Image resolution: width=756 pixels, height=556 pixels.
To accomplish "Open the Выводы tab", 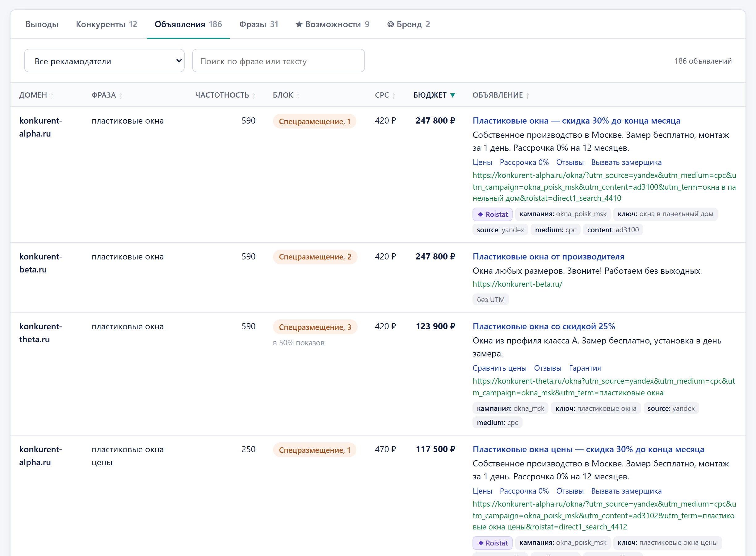I will pyautogui.click(x=42, y=24).
